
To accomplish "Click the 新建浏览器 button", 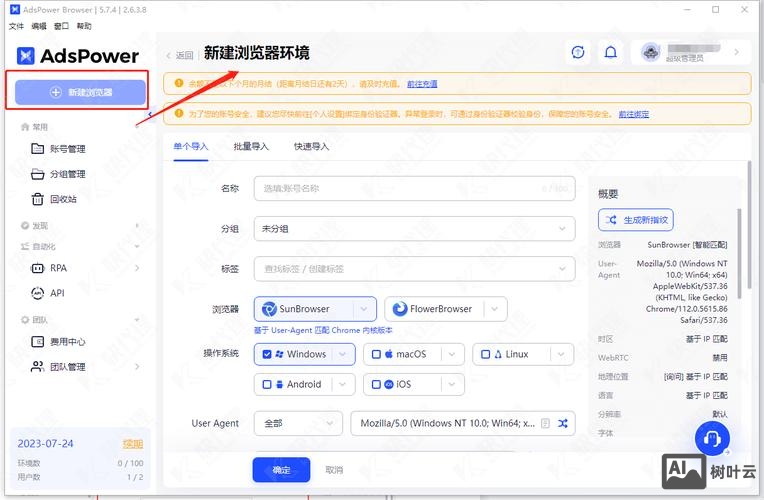I will pos(80,92).
